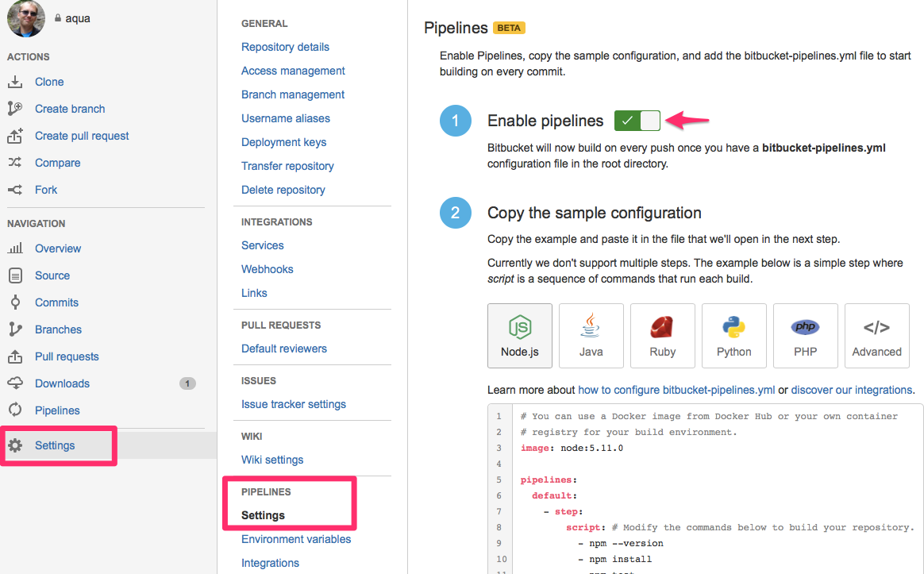This screenshot has height=574, width=924.
Task: Open Deployment keys settings
Action: 283,142
